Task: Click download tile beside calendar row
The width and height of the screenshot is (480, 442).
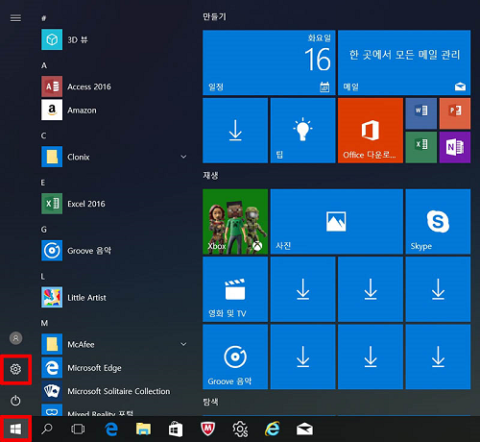Action: pos(235,130)
